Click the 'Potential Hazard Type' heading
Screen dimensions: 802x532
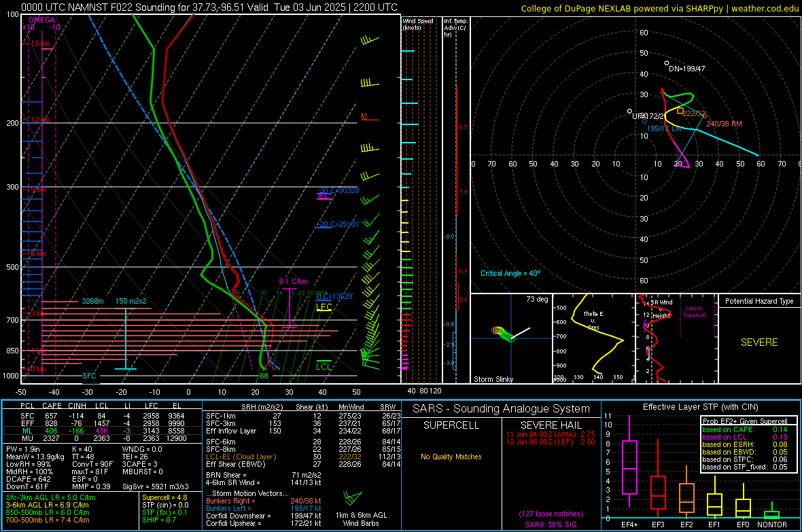pyautogui.click(x=759, y=301)
